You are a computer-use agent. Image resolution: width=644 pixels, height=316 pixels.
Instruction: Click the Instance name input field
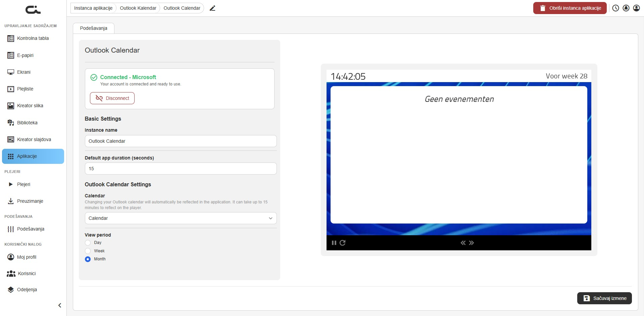point(181,141)
